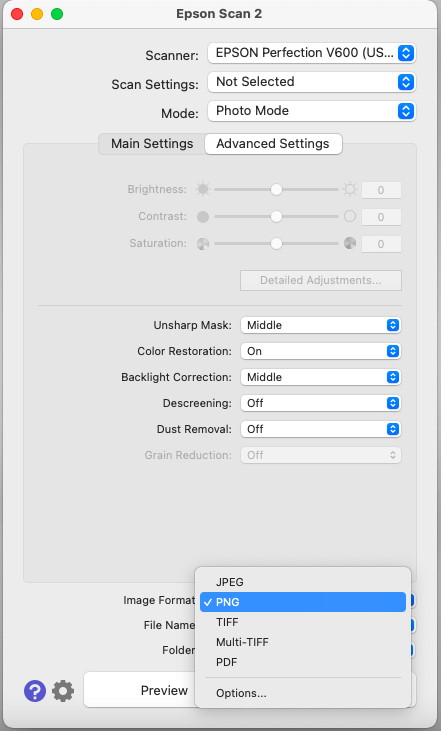
Task: Open the Unsharp Mask dropdown
Action: [x=321, y=325]
